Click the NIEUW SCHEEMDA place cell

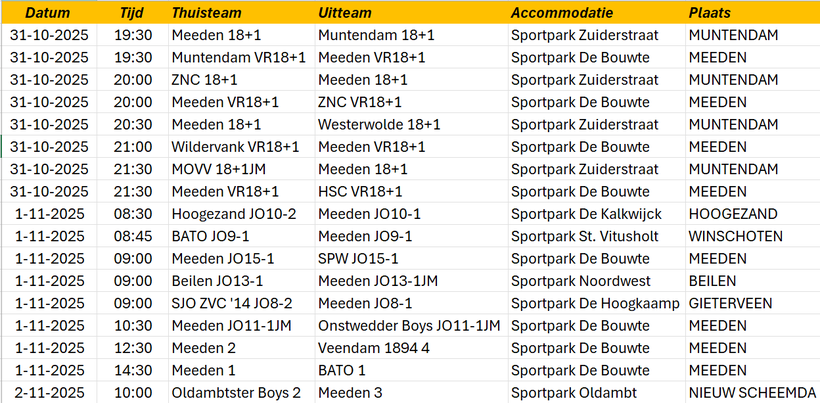coord(750,392)
